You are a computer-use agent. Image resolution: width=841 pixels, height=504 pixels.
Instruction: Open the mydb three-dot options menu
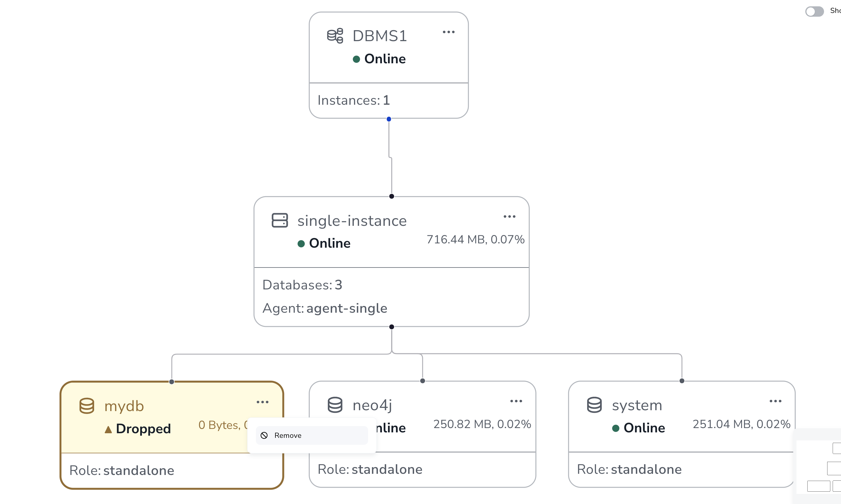point(262,402)
